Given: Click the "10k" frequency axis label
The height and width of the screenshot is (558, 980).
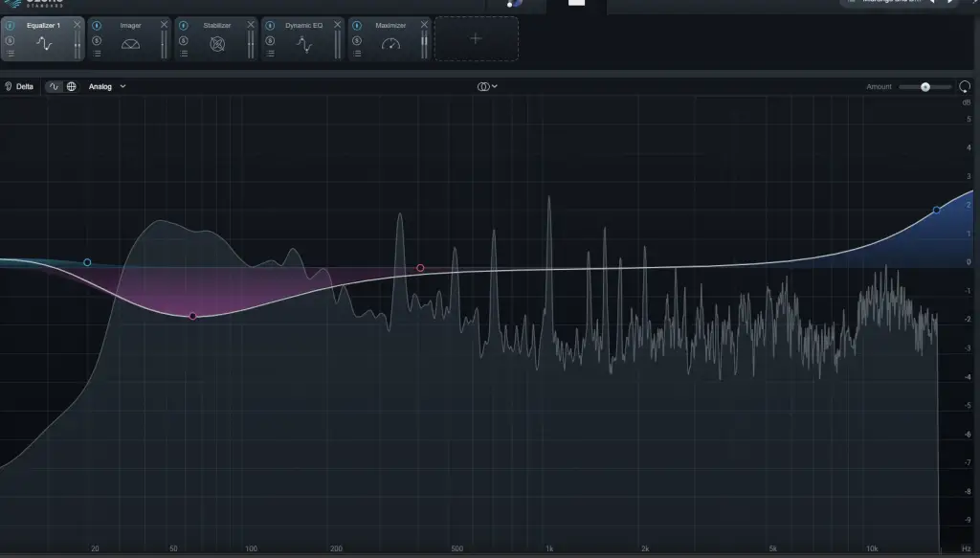Looking at the screenshot, I should tap(872, 548).
